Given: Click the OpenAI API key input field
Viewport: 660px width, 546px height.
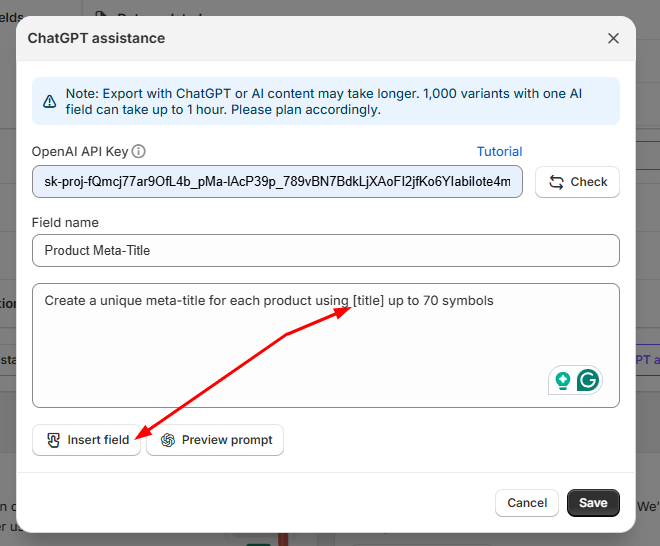Looking at the screenshot, I should [277, 181].
